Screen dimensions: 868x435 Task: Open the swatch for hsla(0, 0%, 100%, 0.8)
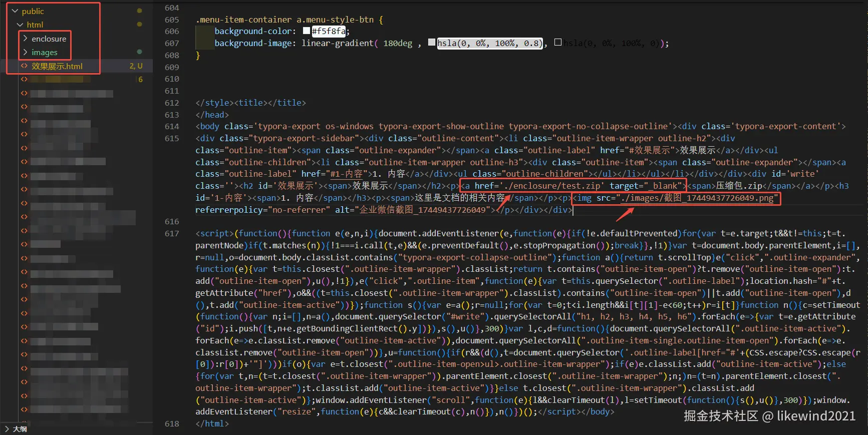[x=432, y=43]
